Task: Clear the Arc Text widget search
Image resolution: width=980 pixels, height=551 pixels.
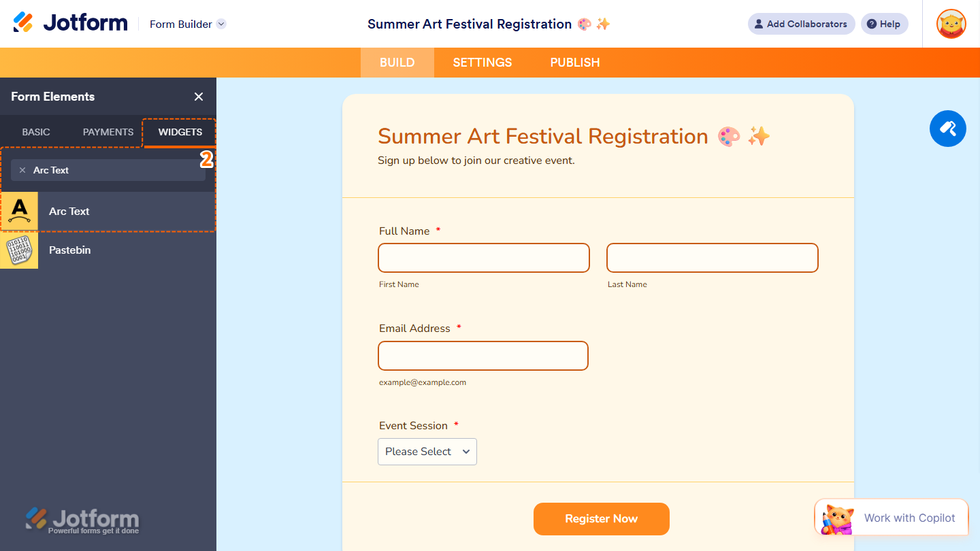Action: click(22, 170)
